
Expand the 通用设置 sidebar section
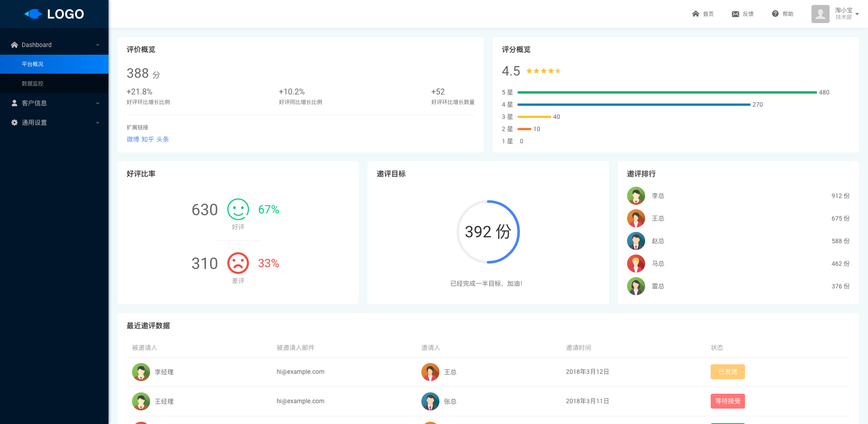click(98, 122)
